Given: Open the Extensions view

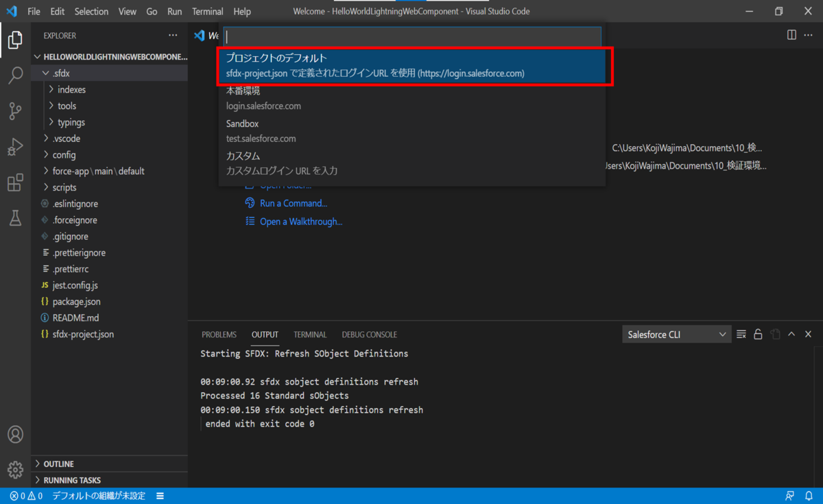Looking at the screenshot, I should (x=15, y=182).
